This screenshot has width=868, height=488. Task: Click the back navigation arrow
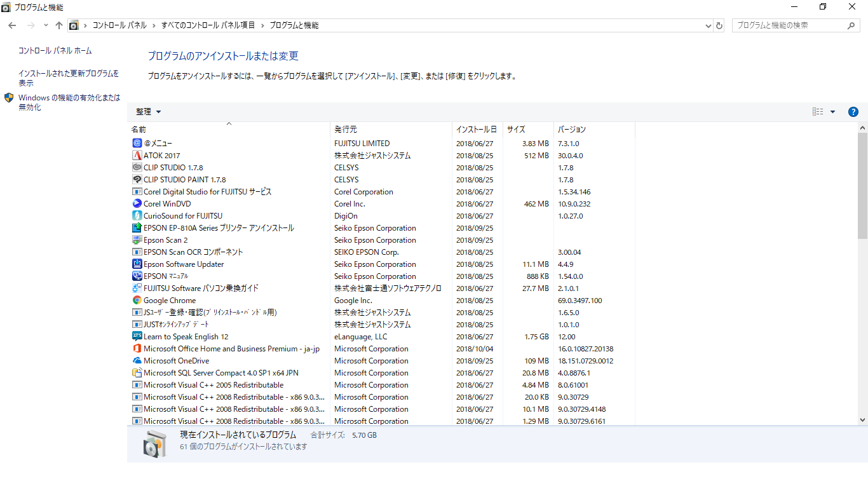coord(12,25)
